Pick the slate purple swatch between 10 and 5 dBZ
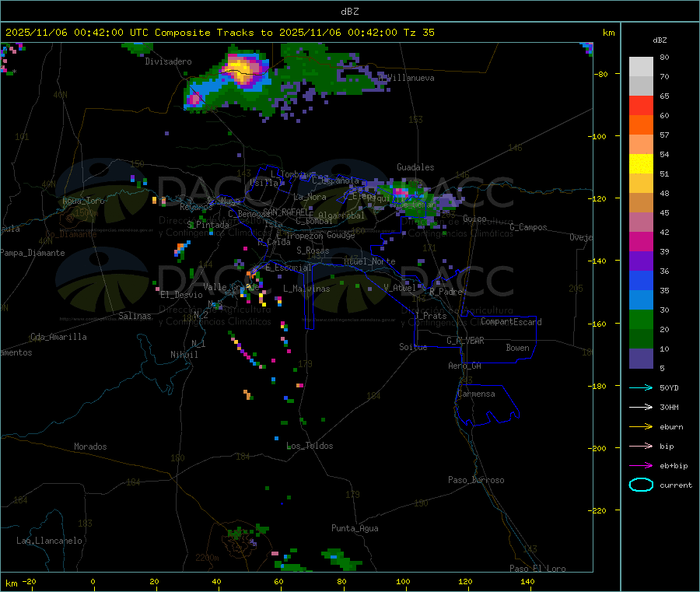 point(641,359)
